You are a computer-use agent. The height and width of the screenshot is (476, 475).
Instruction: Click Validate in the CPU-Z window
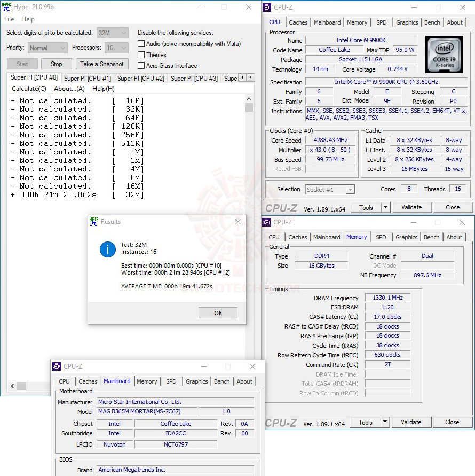[411, 207]
